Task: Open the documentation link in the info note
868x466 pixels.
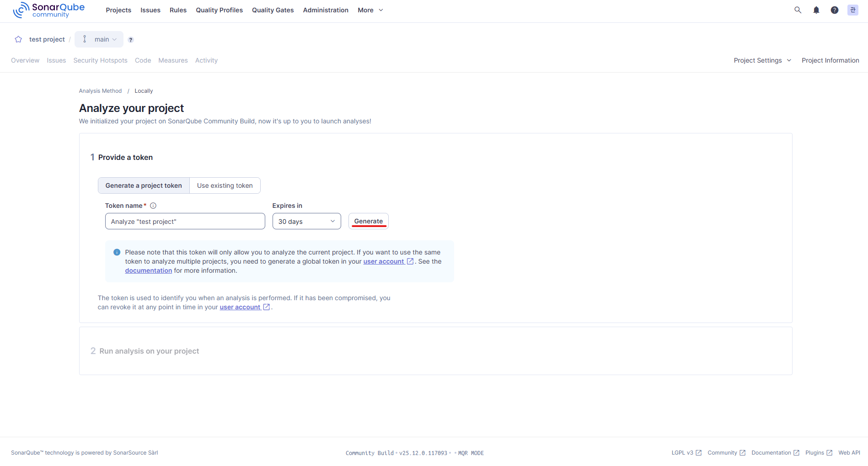Action: (x=149, y=270)
